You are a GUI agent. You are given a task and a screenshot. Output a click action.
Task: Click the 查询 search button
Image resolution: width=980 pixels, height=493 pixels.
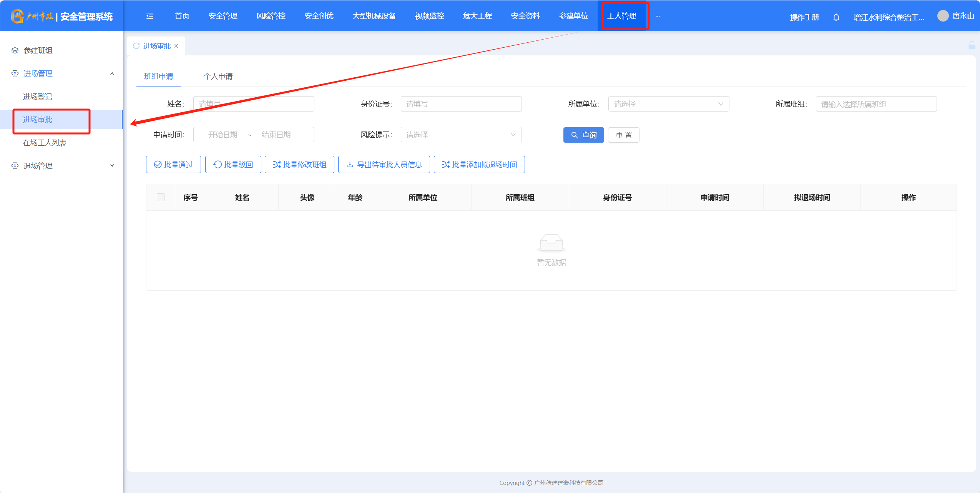point(583,135)
